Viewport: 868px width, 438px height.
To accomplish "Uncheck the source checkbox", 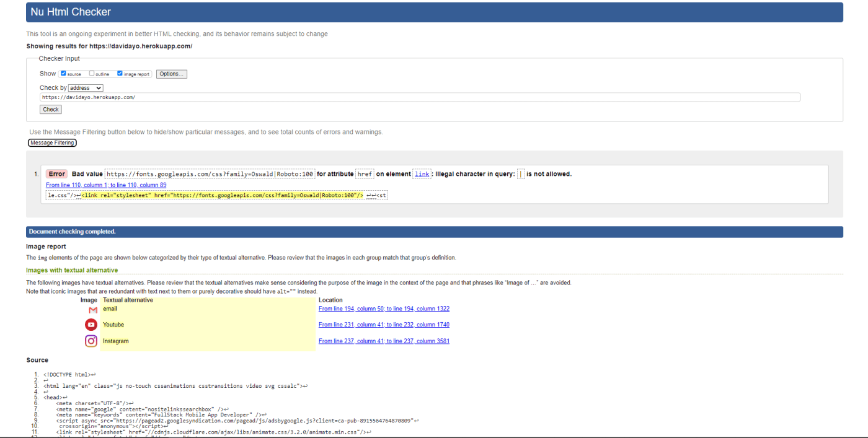I will [x=63, y=73].
